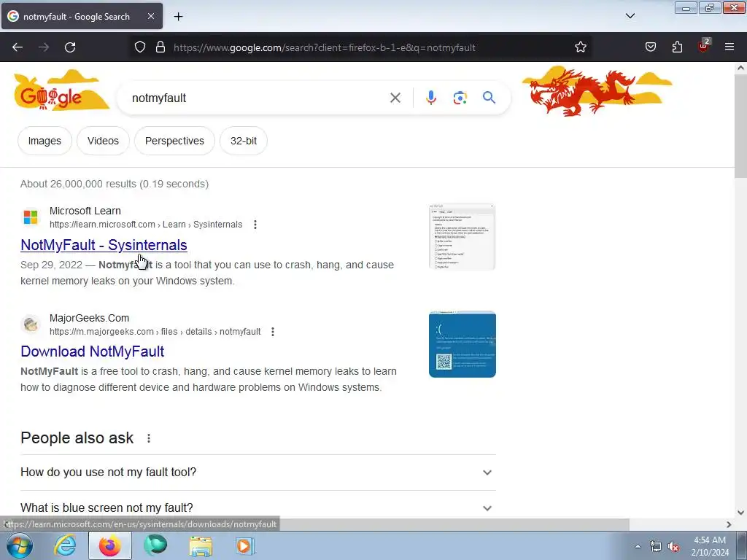747x560 pixels.
Task: Click the scrollbar down arrow
Action: tap(740, 513)
